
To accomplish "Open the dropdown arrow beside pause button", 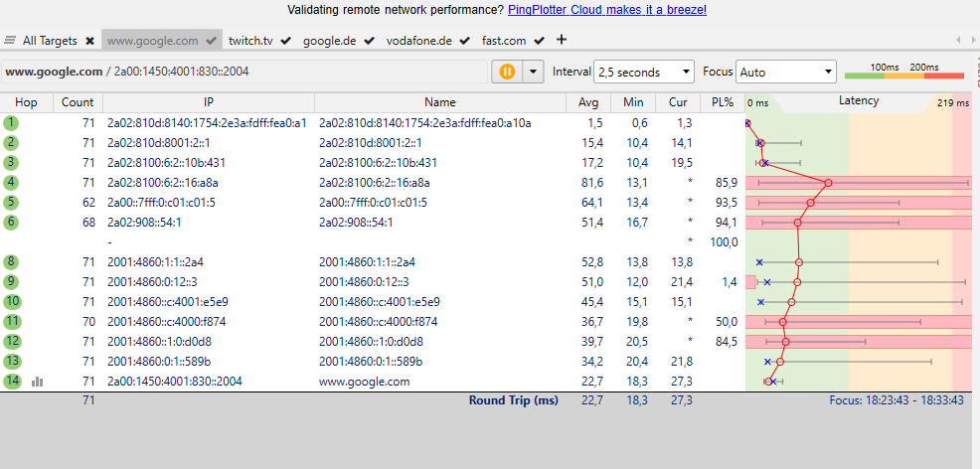I will [x=533, y=72].
